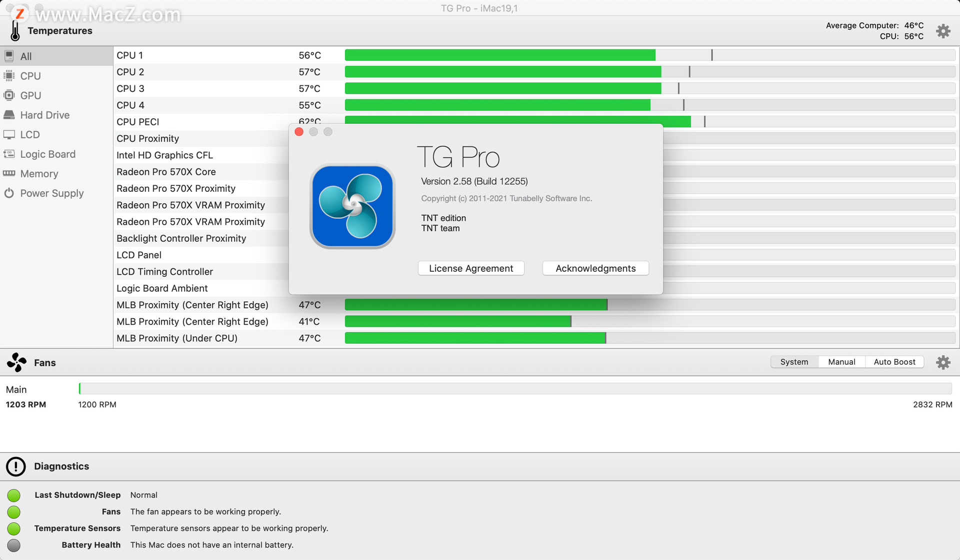Select the LCD Panel sensor row
Screen dimensions: 960x560
[x=201, y=255]
